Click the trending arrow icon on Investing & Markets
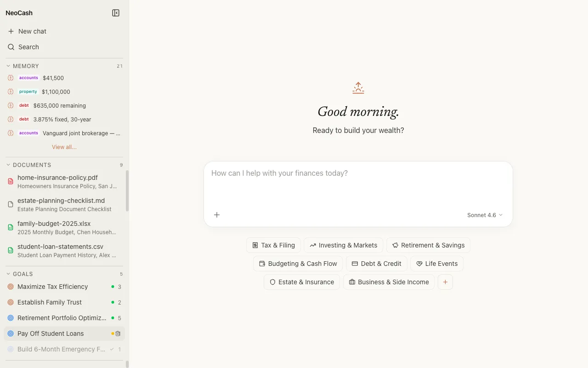Viewport: 588px width, 368px height. (x=314, y=245)
